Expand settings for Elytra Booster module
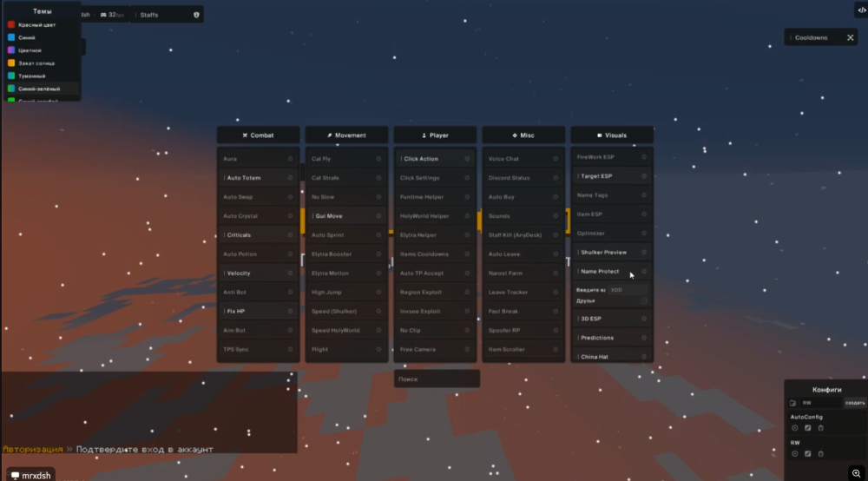This screenshot has height=481, width=868. (378, 254)
